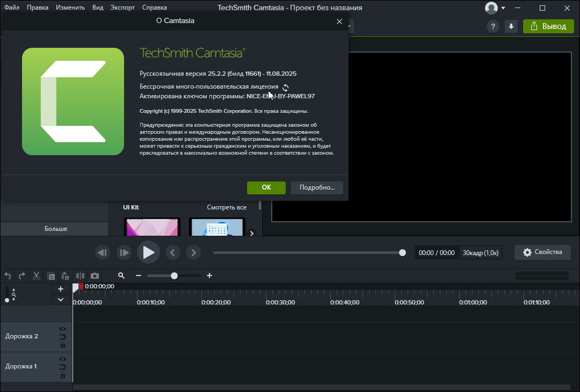
Task: Click the user account avatar icon
Action: [491, 8]
